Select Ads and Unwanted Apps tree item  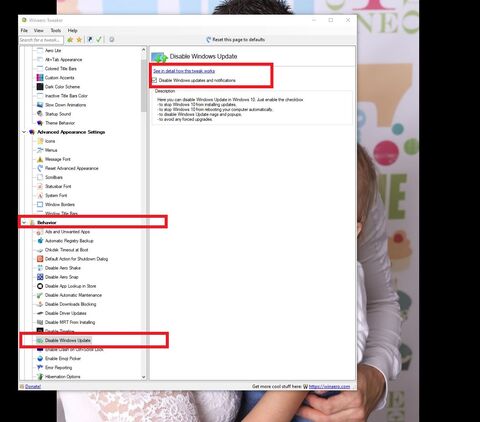[x=67, y=232]
